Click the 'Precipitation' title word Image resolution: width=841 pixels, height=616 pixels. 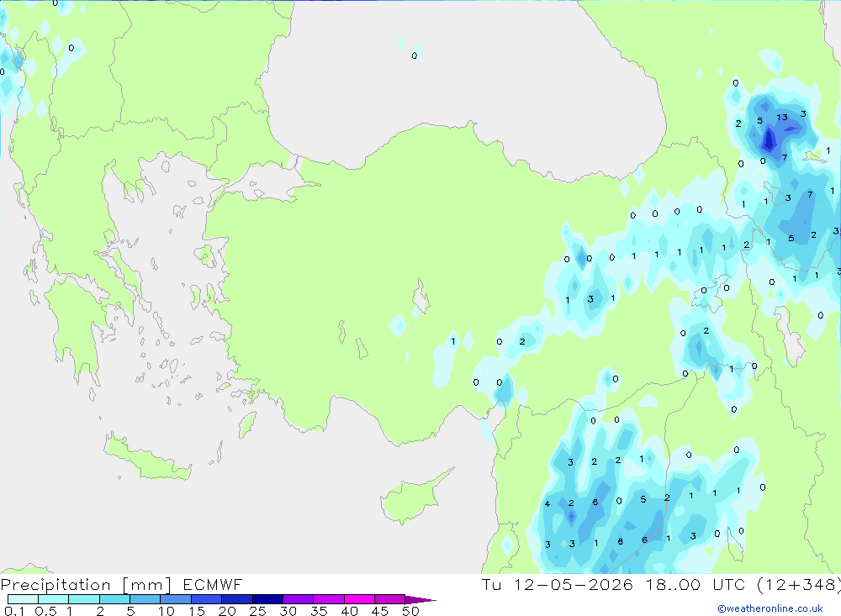[56, 584]
